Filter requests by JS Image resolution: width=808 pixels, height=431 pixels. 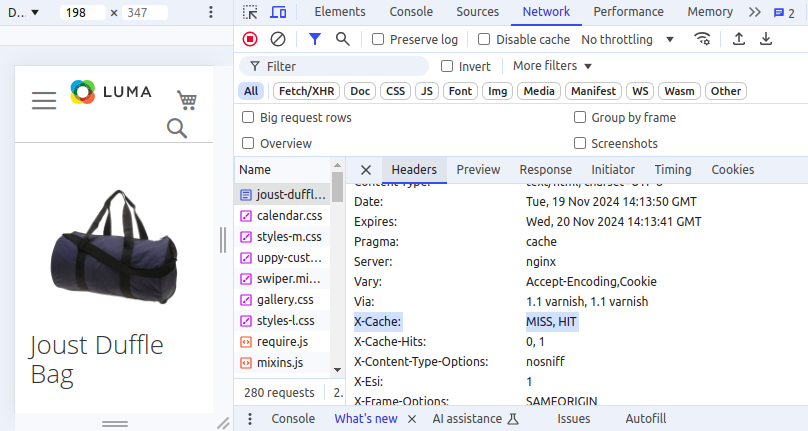[x=427, y=91]
